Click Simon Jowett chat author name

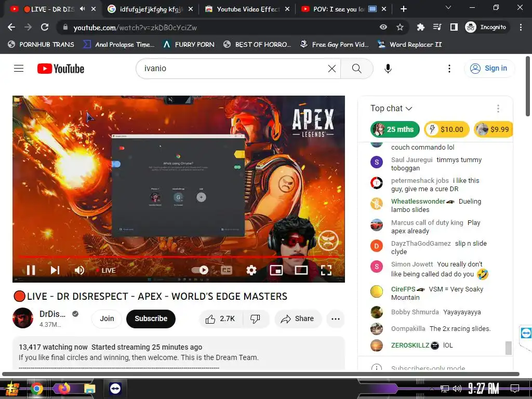(412, 264)
